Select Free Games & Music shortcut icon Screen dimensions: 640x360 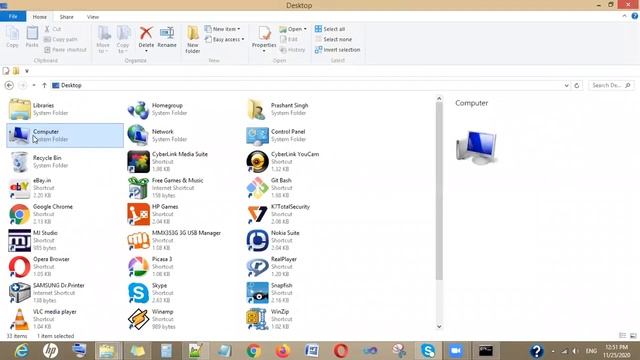138,188
